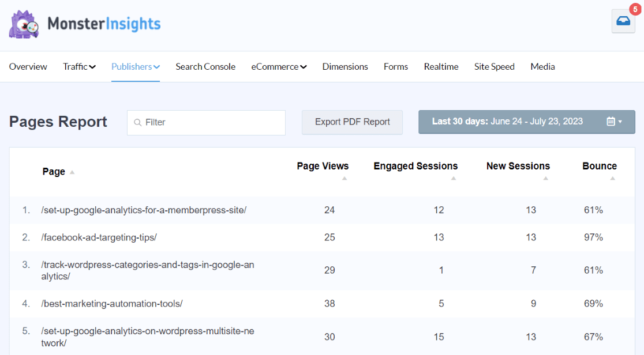
Task: Open the date range picker arrow
Action: coord(620,122)
